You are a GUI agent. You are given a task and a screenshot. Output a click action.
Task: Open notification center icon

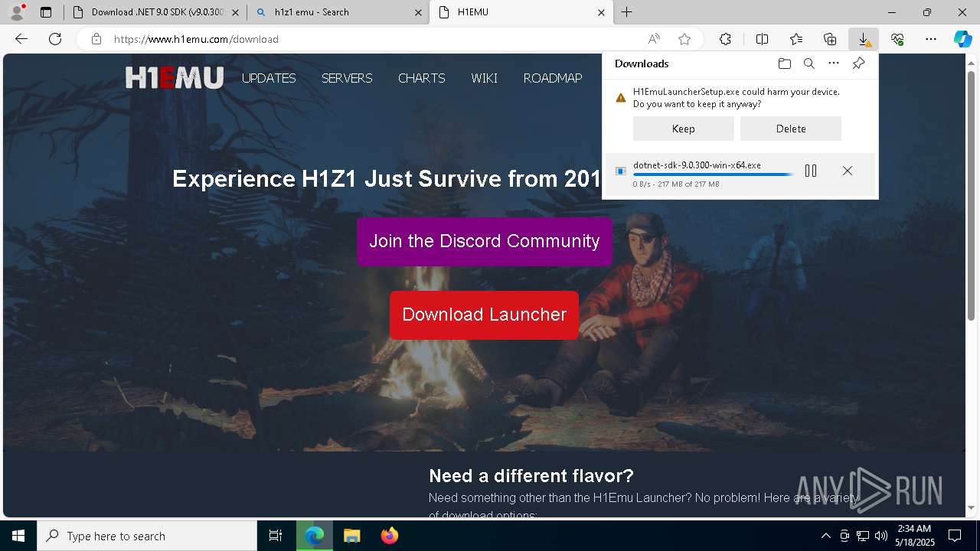point(955,536)
